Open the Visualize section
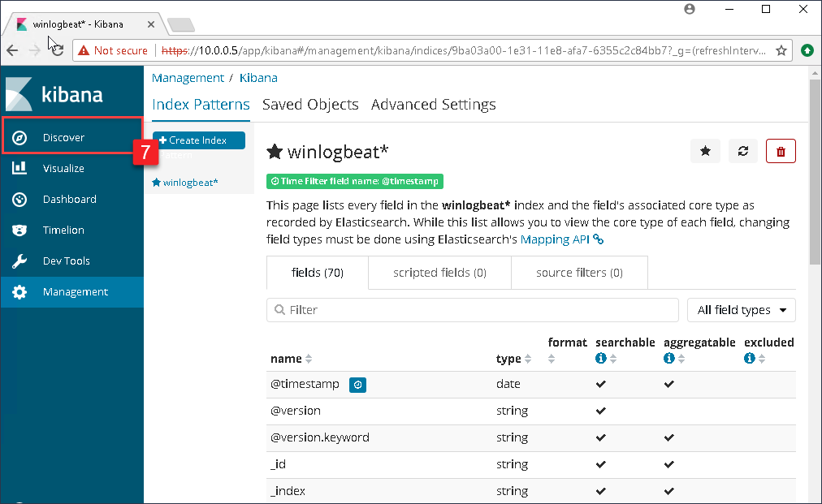This screenshot has width=822, height=504. tap(71, 168)
